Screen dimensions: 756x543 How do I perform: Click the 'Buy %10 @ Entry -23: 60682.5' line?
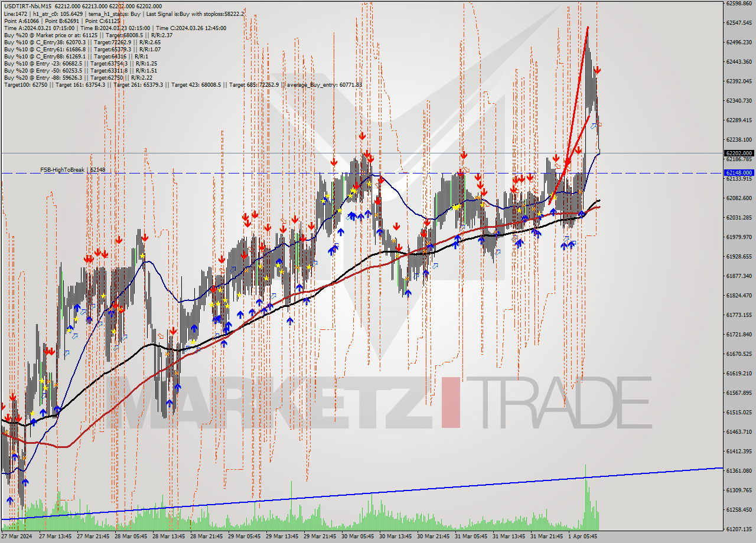click(80, 64)
